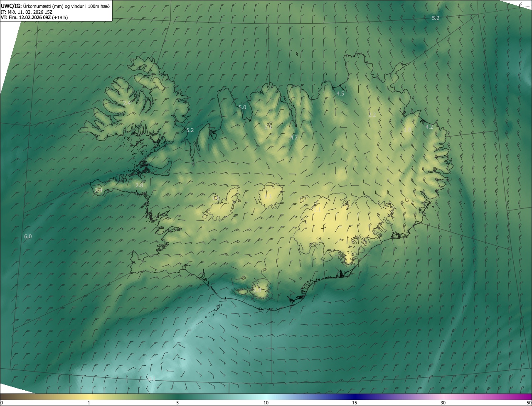The width and height of the screenshot is (532, 406).
Task: Click the 4.5 value on the northern coastline
Action: point(340,94)
